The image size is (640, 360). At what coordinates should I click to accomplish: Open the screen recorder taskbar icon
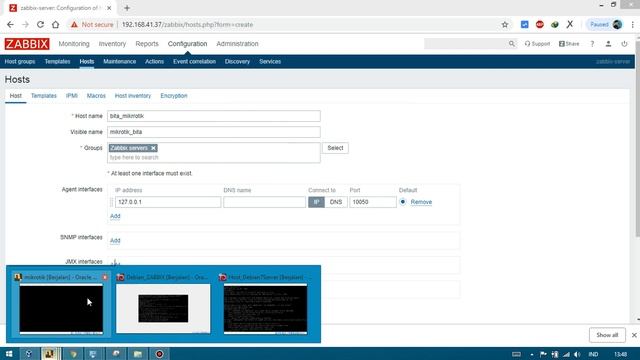coord(159,354)
